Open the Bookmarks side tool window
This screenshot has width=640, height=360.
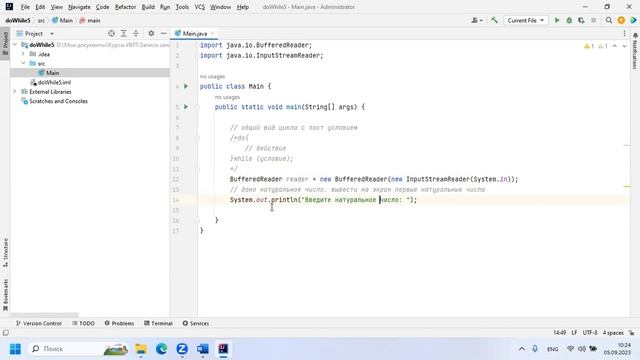click(5, 295)
